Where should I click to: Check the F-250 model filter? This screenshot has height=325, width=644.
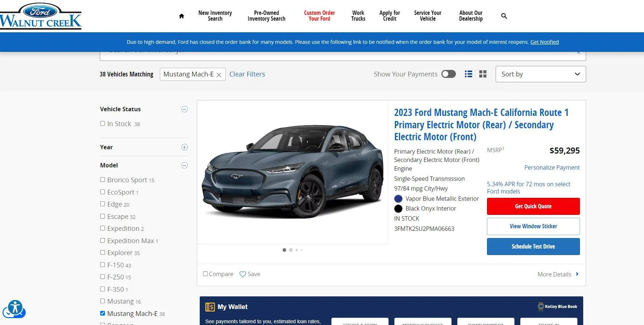coord(102,277)
